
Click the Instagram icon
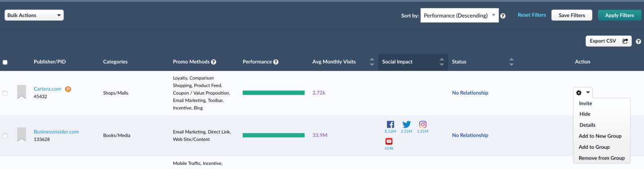point(423,125)
